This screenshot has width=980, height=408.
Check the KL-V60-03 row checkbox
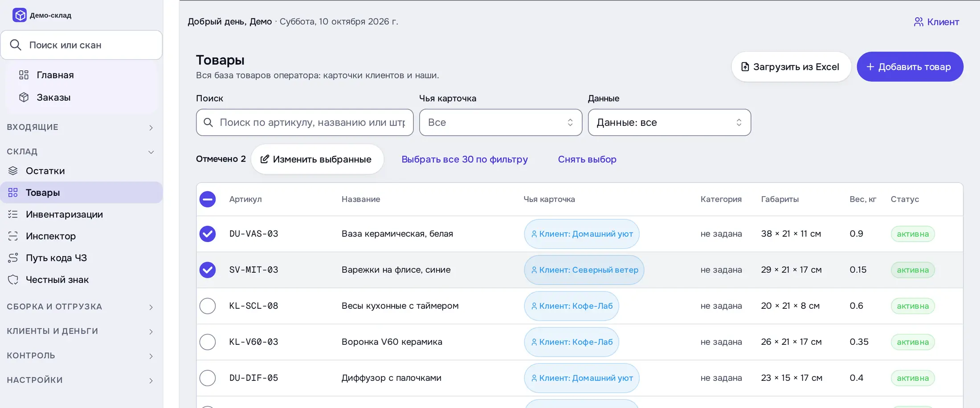pos(208,342)
